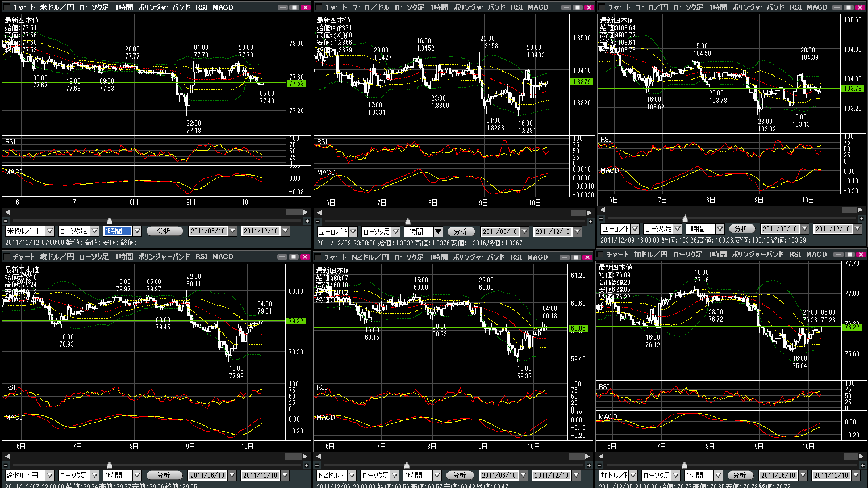Toggle checkbox in 米ドル/円 chart title bar

click(x=7, y=7)
